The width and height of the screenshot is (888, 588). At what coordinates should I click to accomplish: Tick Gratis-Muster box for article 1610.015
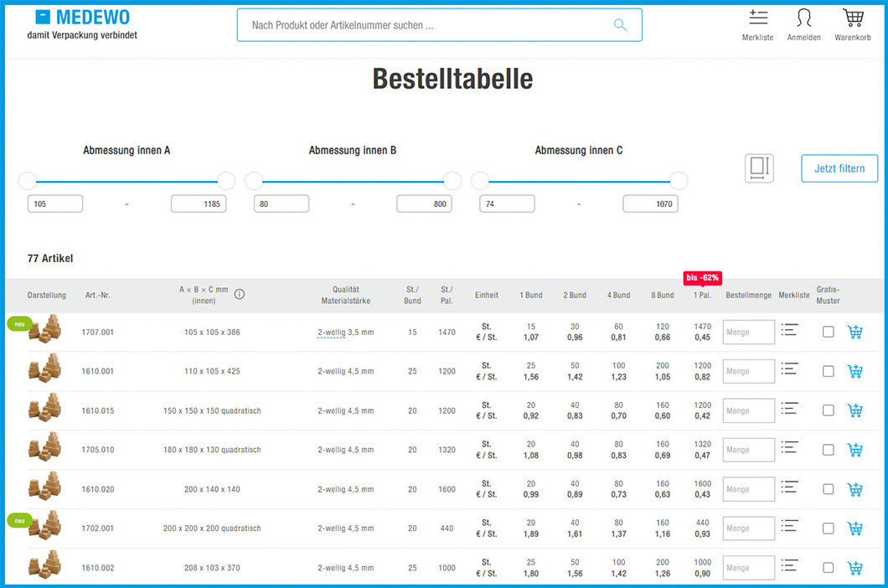point(828,410)
